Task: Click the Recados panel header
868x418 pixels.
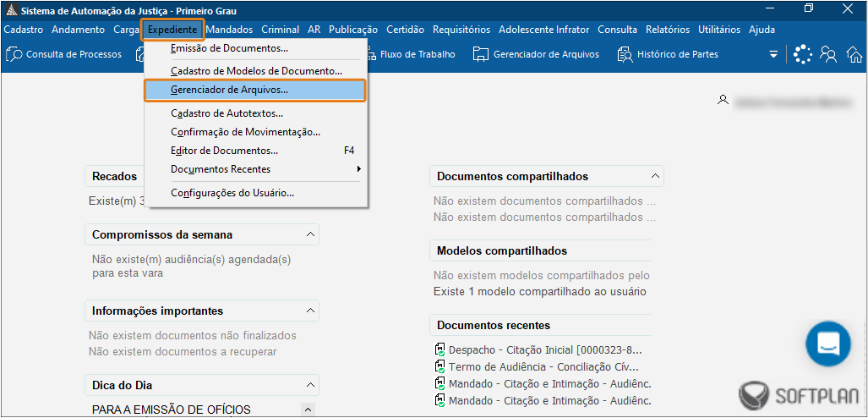Action: point(115,176)
